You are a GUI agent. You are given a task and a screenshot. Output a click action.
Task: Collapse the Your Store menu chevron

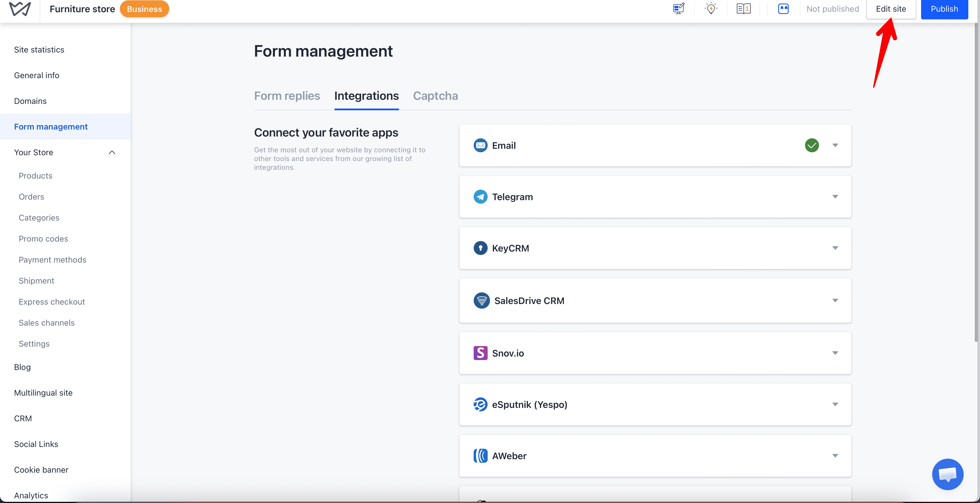point(112,153)
